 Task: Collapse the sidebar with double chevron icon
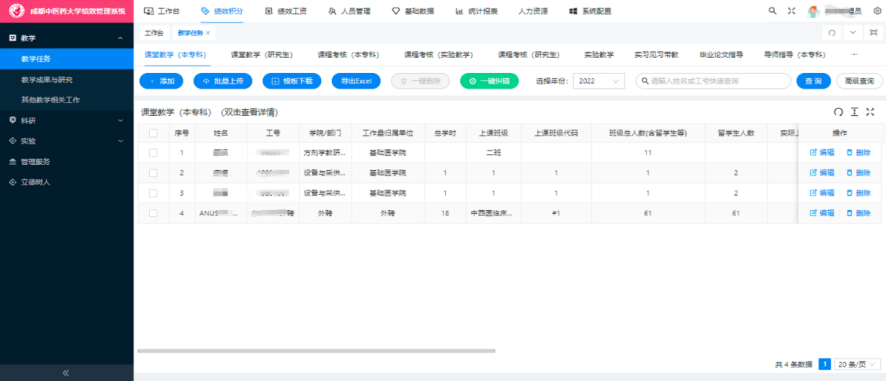tap(66, 373)
